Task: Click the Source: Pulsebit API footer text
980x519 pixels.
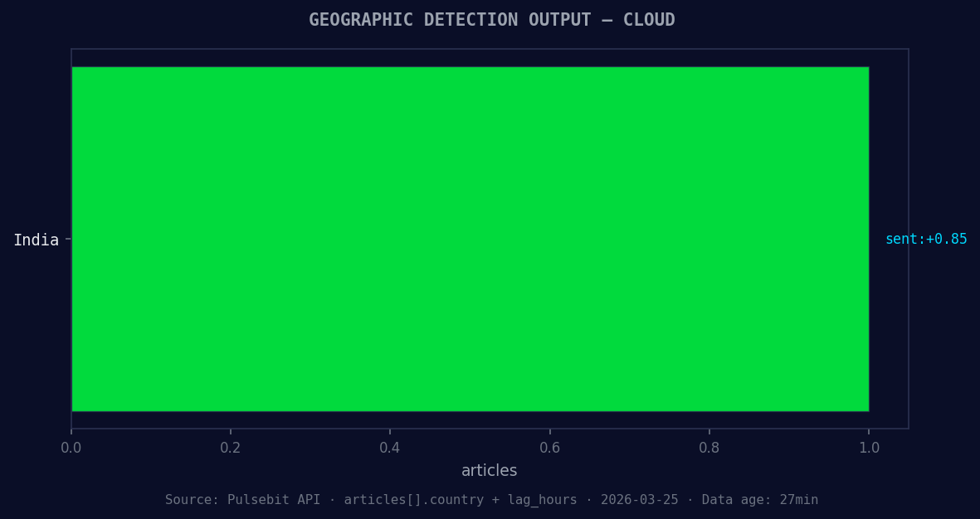Action: pos(242,500)
